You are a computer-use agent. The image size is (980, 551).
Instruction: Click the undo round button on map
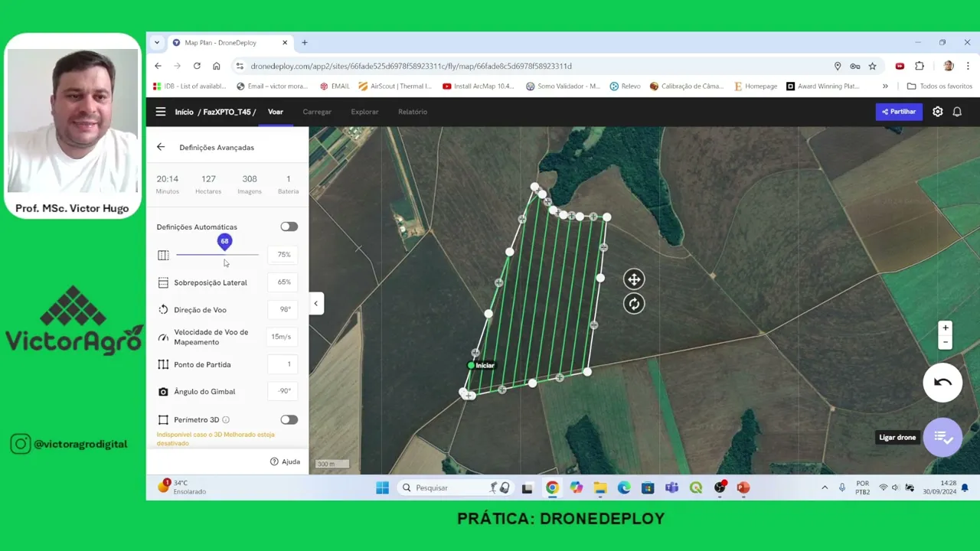[x=942, y=383]
